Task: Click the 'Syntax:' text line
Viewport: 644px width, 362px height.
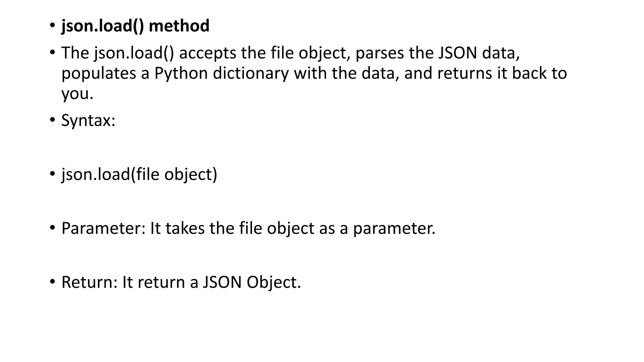Action: click(88, 120)
